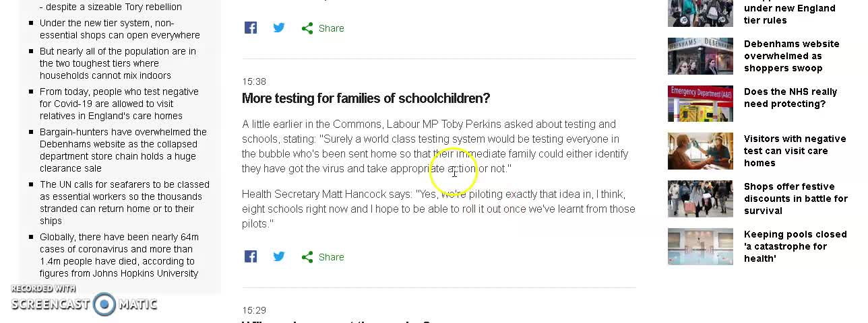Click Emergency Department thumbnail image
The height and width of the screenshot is (323, 868).
[x=700, y=104]
